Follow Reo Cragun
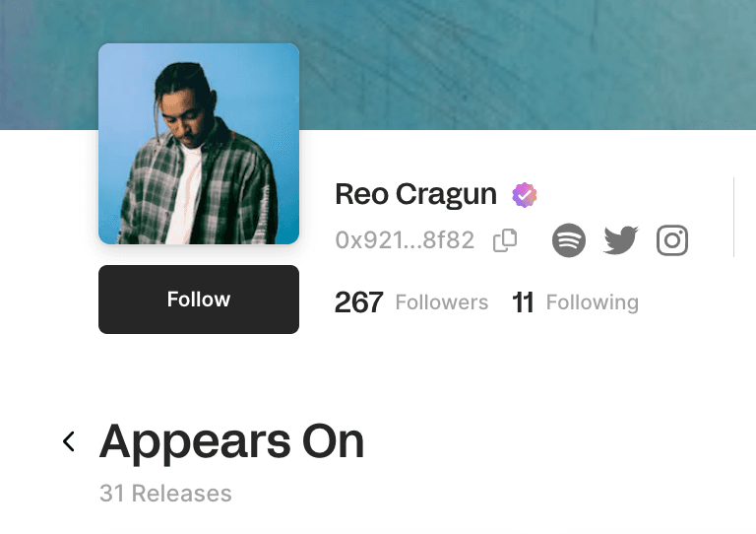The width and height of the screenshot is (756, 534). pos(199,300)
